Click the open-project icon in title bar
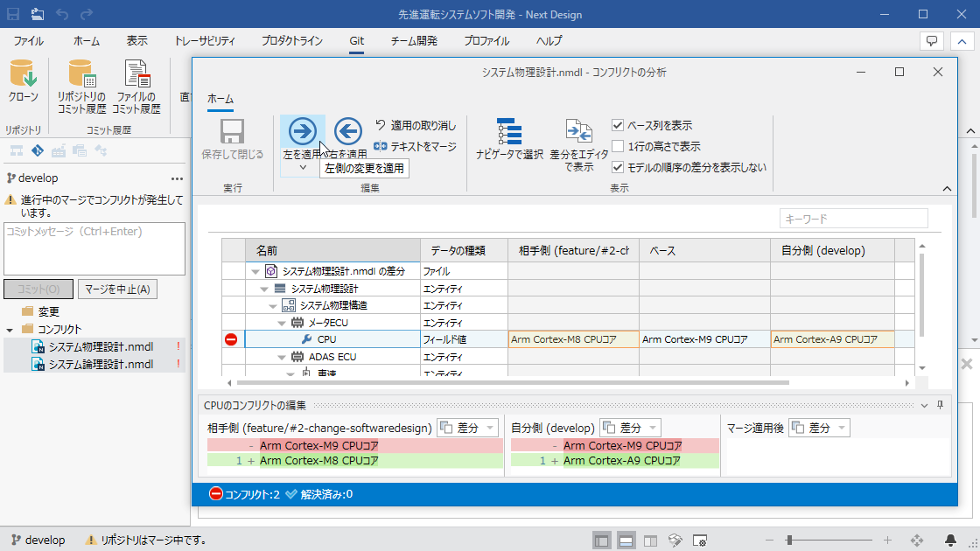 point(38,14)
